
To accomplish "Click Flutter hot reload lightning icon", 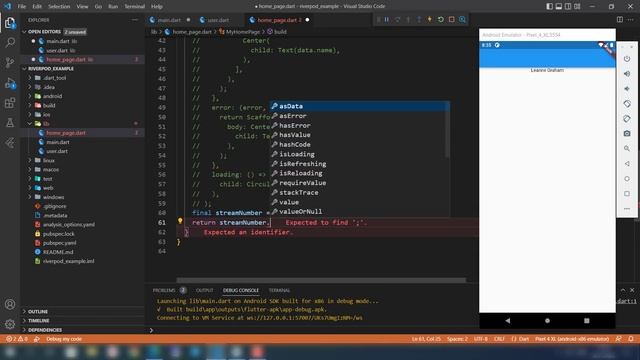I will [x=429, y=20].
